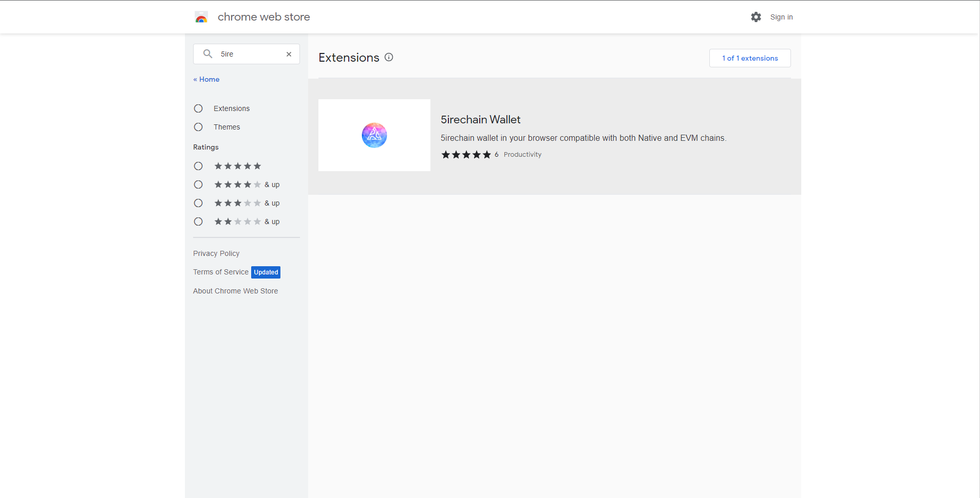
Task: Click the search magnifier icon
Action: pos(208,54)
